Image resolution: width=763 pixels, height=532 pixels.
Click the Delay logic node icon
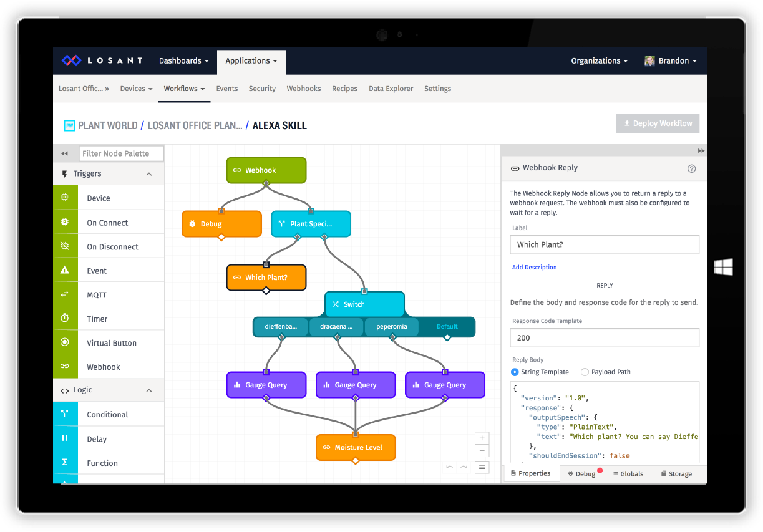tap(65, 438)
